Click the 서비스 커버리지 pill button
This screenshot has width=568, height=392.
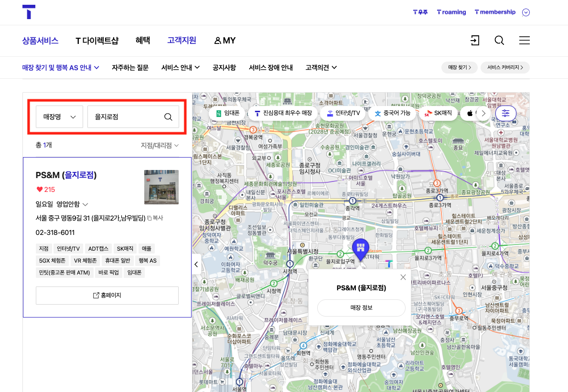(505, 67)
